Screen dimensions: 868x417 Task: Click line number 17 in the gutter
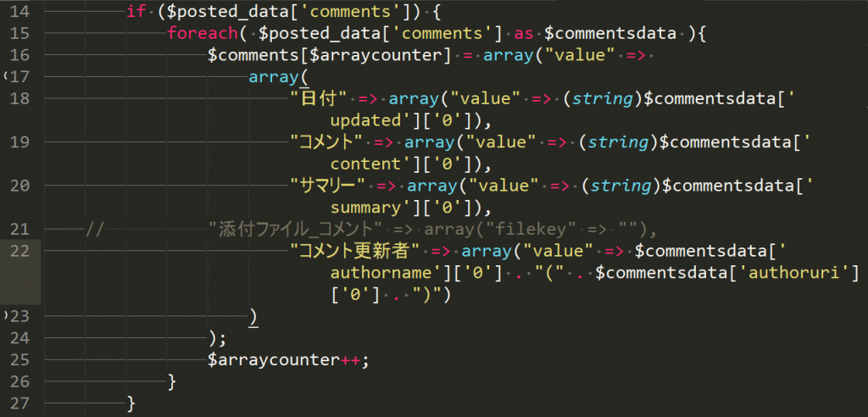click(20, 76)
